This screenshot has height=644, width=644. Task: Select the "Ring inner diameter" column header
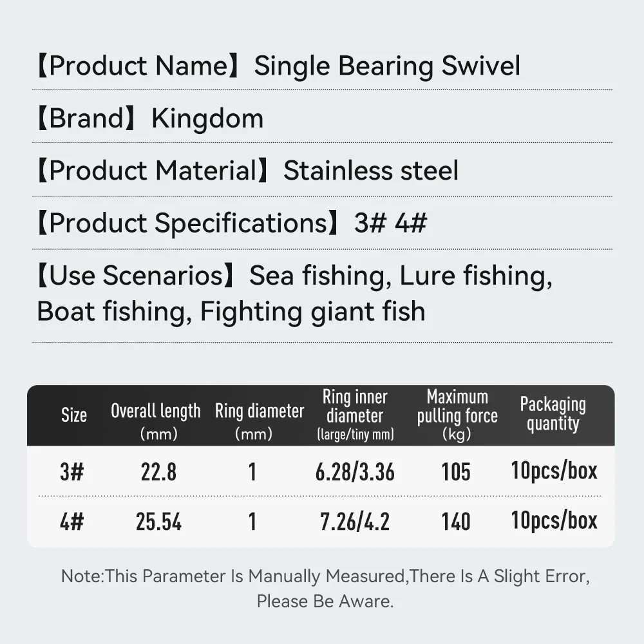click(355, 415)
